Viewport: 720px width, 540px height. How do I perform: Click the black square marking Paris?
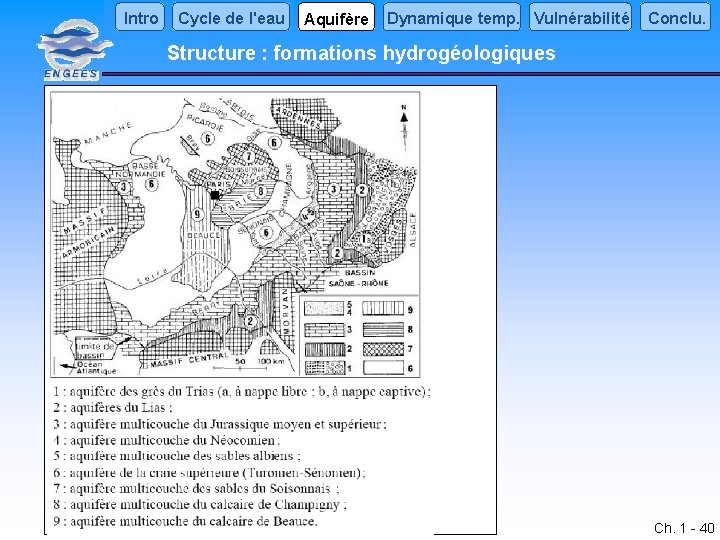(x=214, y=195)
